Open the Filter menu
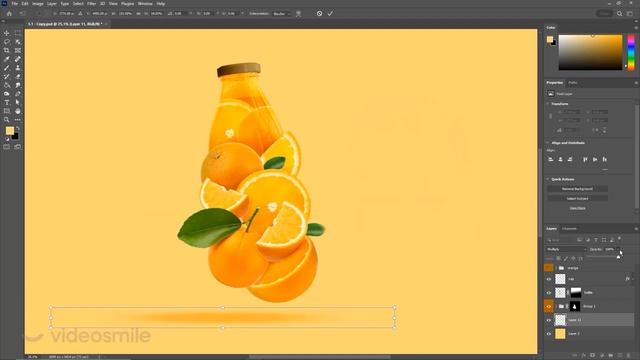Viewport: 640px width, 360px height. 91,4
